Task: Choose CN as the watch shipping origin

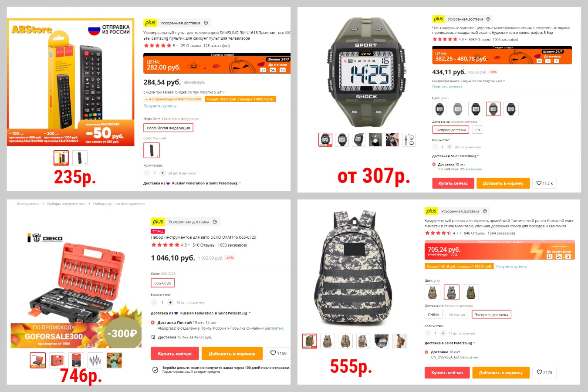Action: click(477, 130)
